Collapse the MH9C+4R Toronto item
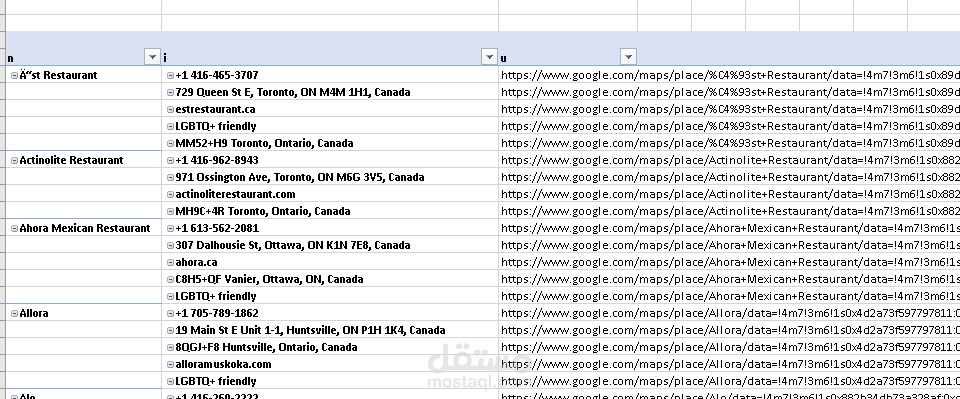Image resolution: width=960 pixels, height=399 pixels. tap(171, 211)
